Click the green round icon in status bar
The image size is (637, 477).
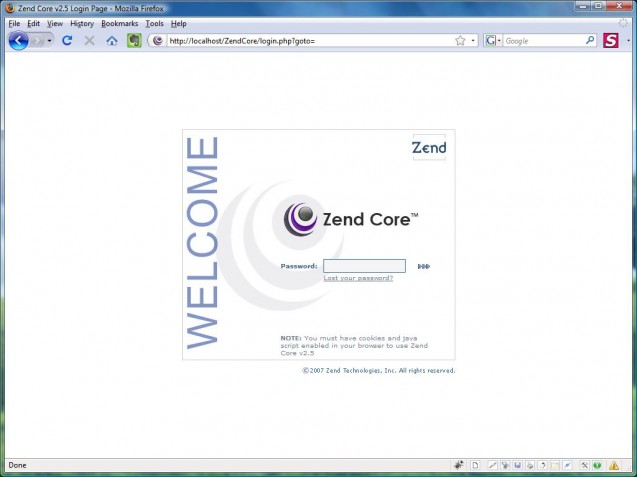tap(597, 465)
